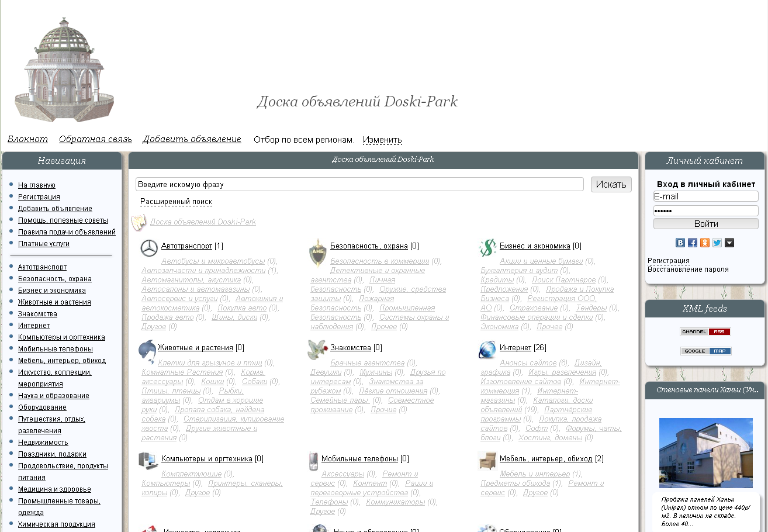The height and width of the screenshot is (532, 768).
Task: Open Праздники, подарки in the sidebar
Action: point(52,454)
